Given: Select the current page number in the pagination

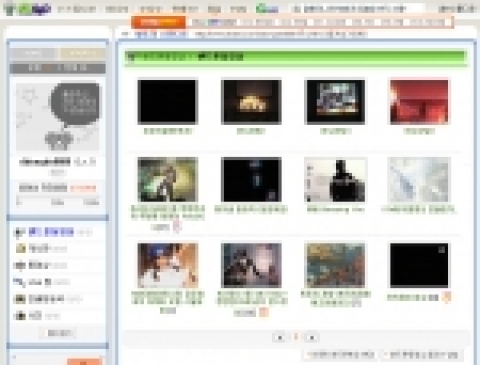Looking at the screenshot, I should pos(296,337).
